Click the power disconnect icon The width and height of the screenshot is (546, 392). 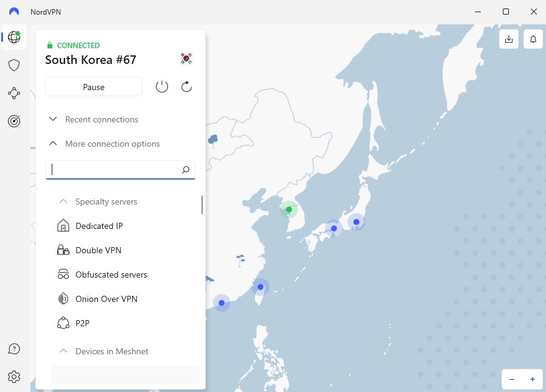[x=161, y=86]
